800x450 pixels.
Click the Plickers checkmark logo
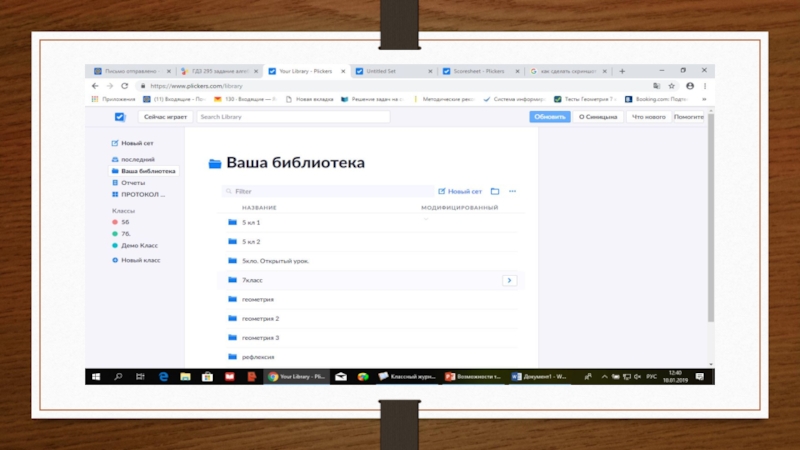coord(120,117)
